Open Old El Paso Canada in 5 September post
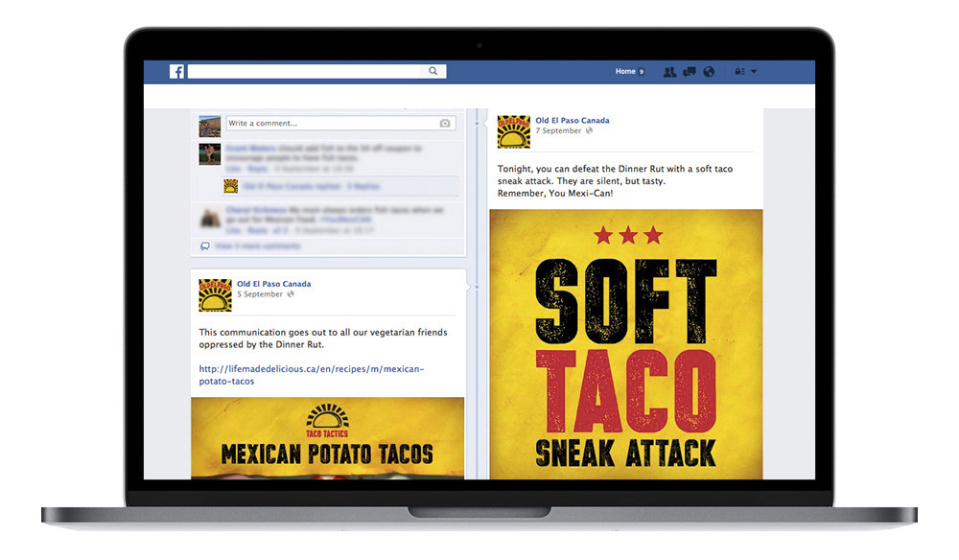This screenshot has width=959, height=560. coord(274,284)
